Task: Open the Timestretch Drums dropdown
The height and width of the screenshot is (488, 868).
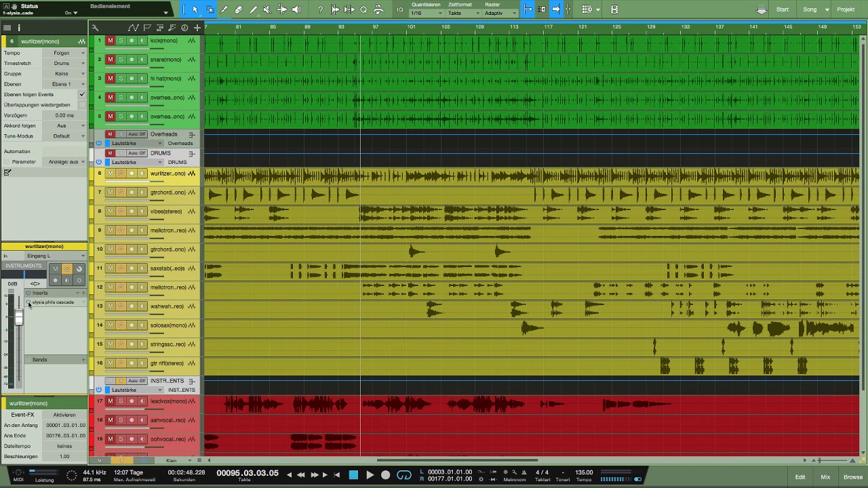Action: [x=65, y=63]
